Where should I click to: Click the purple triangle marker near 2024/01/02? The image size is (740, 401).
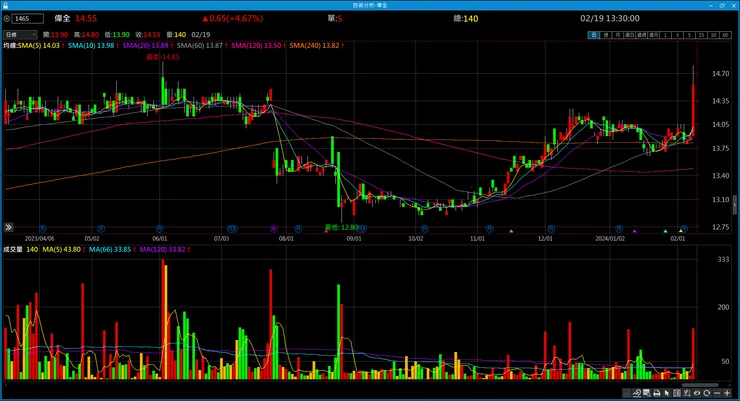click(635, 231)
